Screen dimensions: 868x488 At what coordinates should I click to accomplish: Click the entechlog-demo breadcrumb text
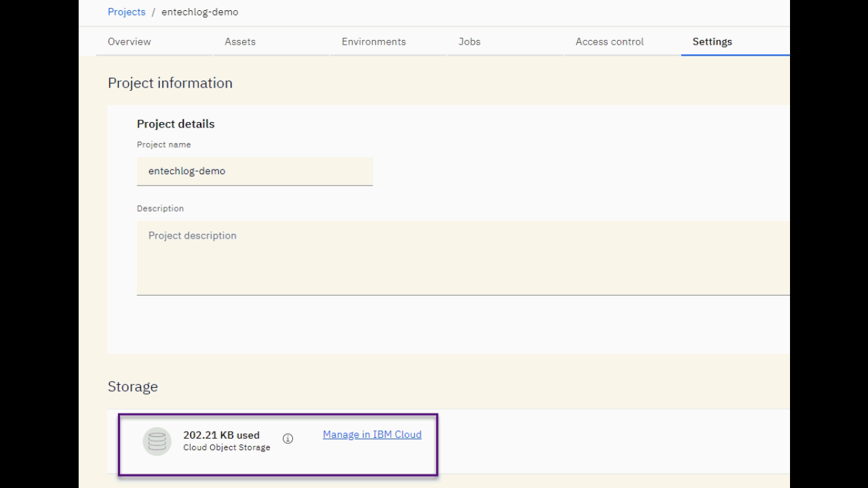pos(200,12)
